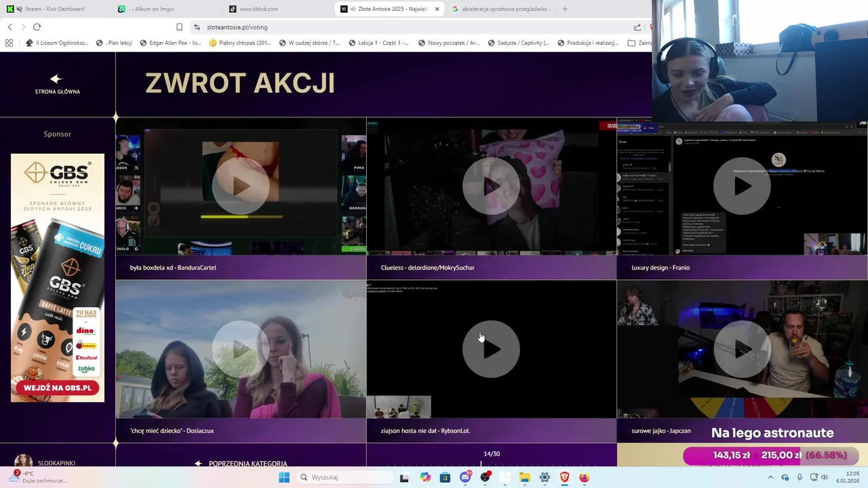Open Task View in the taskbar
This screenshot has width=868, height=488.
pos(404,477)
